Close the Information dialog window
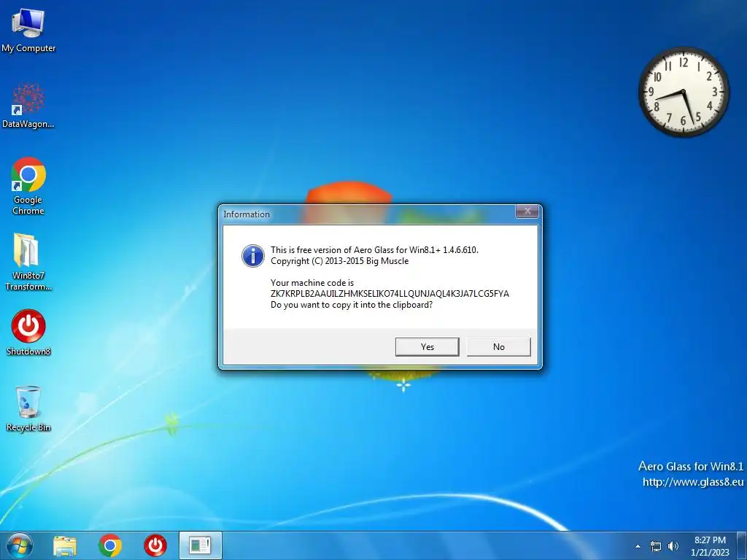Image resolution: width=747 pixels, height=560 pixels. point(527,211)
